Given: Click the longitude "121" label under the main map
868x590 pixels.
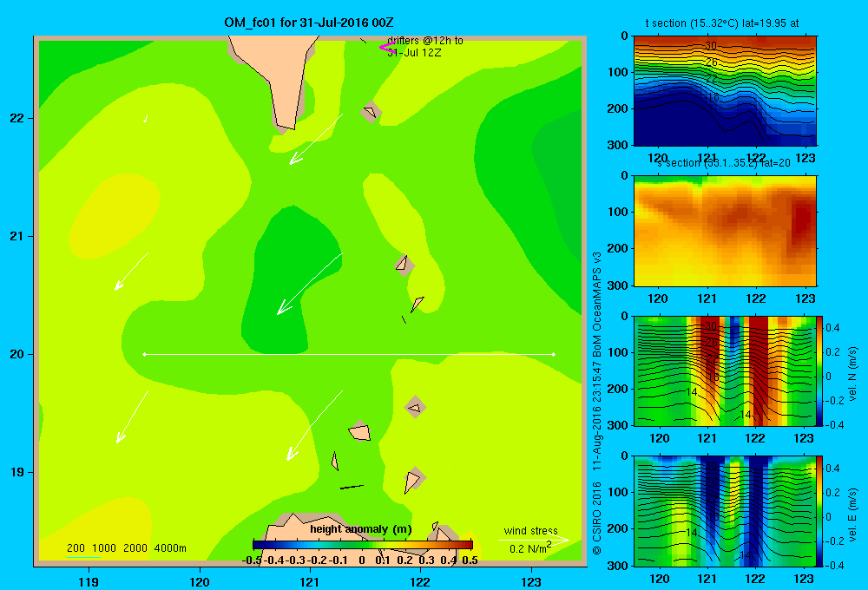Looking at the screenshot, I should click(310, 581).
